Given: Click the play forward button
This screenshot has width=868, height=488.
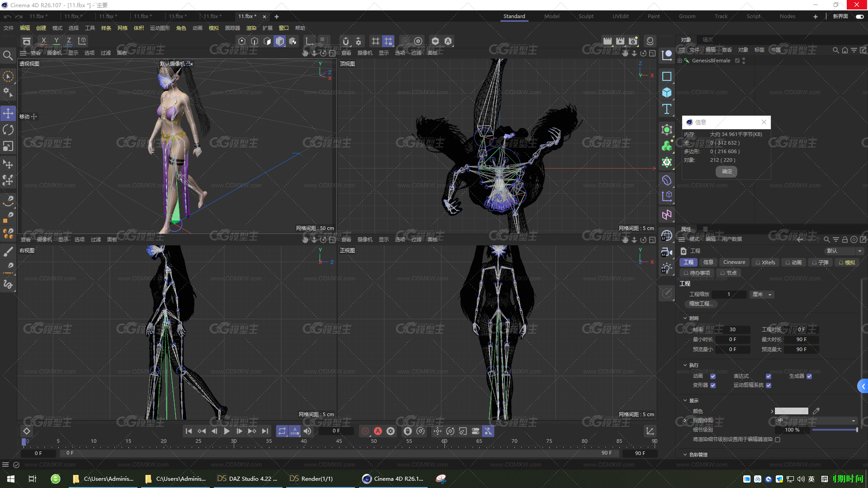Looking at the screenshot, I should pos(226,431).
